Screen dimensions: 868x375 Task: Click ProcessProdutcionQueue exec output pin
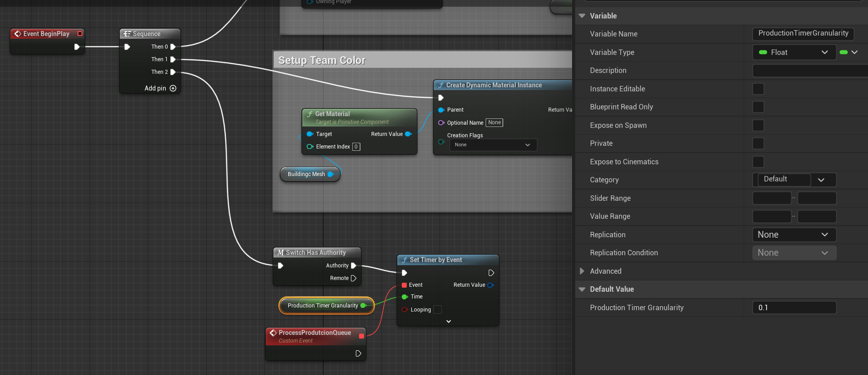(x=358, y=353)
